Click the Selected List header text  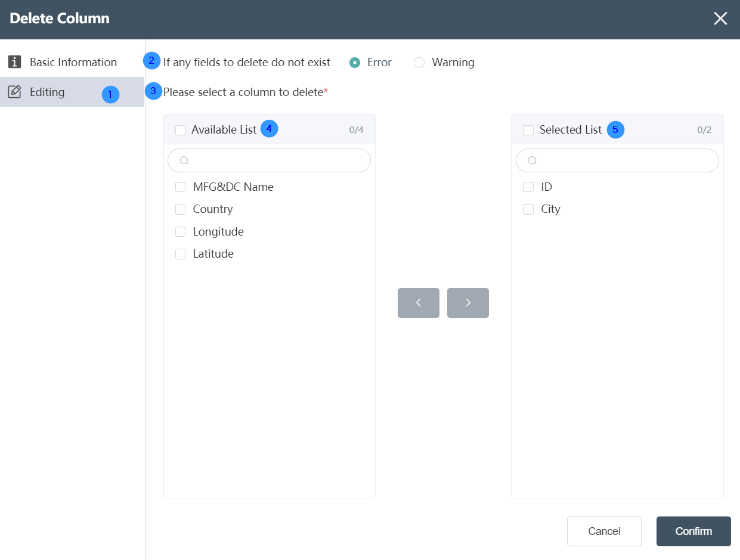click(x=571, y=129)
